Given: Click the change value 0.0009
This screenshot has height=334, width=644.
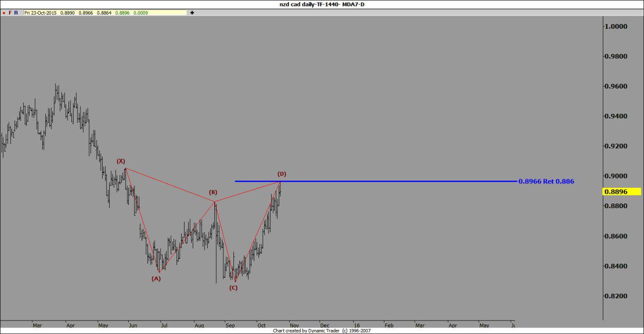Looking at the screenshot, I should 140,13.
